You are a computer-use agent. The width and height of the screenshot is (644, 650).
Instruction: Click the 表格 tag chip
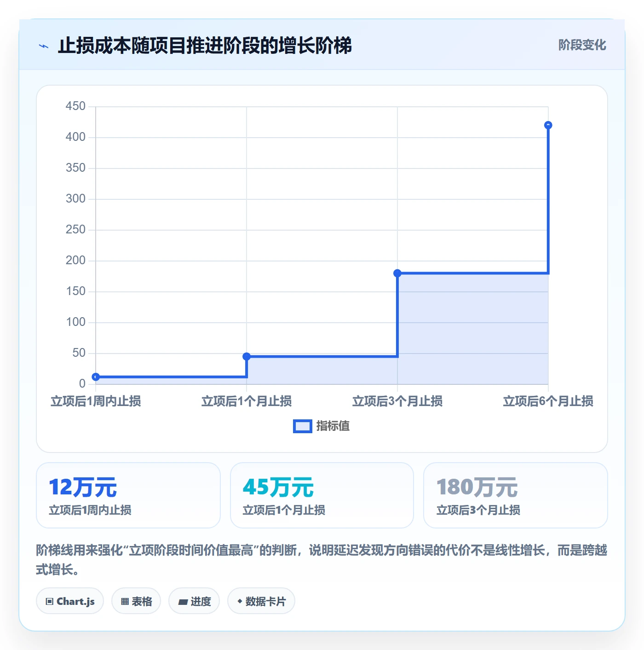point(136,601)
